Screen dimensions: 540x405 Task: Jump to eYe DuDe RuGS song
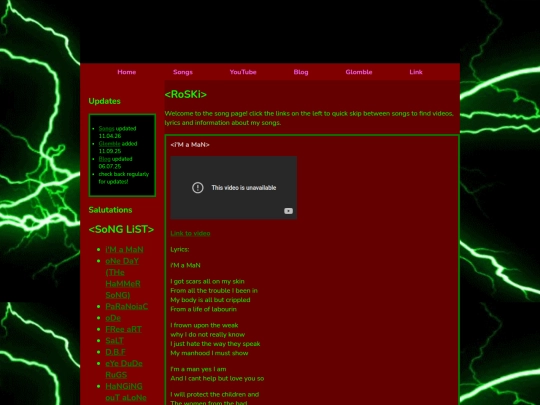point(124,369)
